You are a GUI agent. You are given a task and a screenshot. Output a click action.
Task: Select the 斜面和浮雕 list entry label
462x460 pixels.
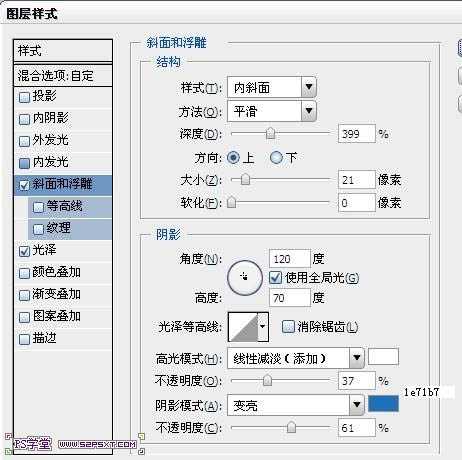coord(62,184)
